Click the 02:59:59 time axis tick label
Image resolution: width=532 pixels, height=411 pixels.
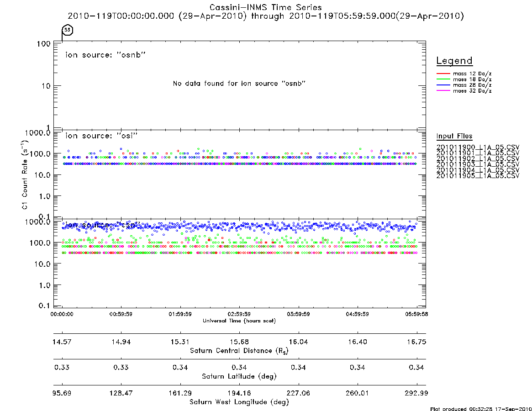[x=239, y=314]
